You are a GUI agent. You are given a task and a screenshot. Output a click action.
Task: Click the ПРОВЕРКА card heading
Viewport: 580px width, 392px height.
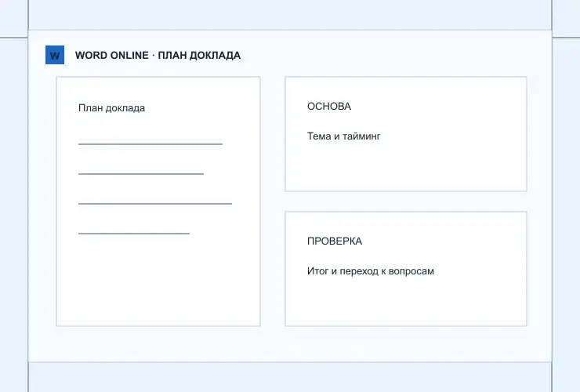335,241
